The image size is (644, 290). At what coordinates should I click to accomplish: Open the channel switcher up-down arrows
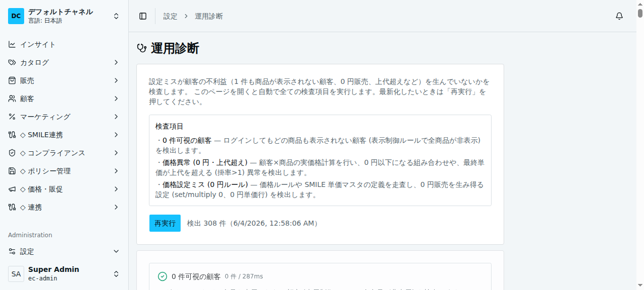click(x=116, y=16)
